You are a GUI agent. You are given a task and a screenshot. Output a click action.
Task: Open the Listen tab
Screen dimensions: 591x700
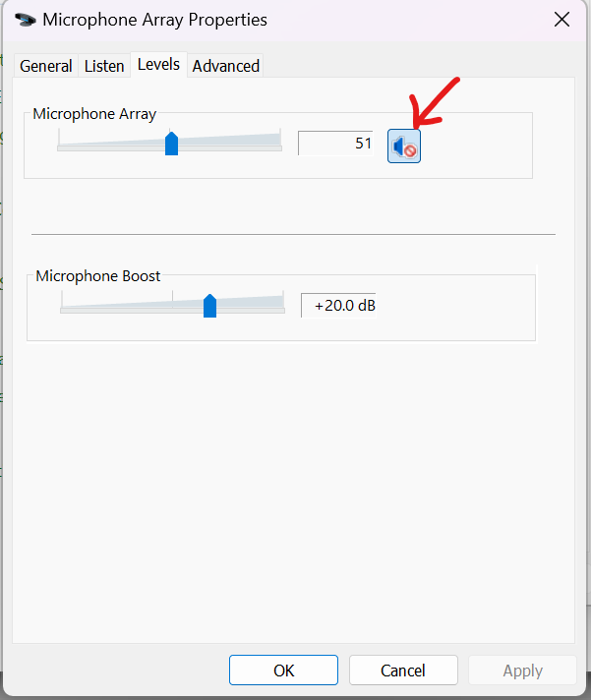[x=104, y=66]
